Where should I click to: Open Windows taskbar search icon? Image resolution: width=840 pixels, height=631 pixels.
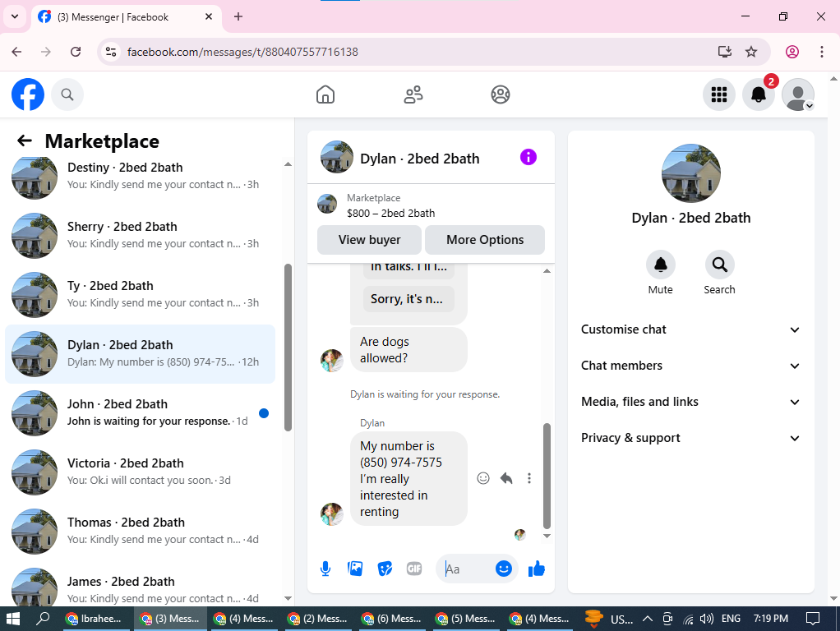[x=42, y=619]
